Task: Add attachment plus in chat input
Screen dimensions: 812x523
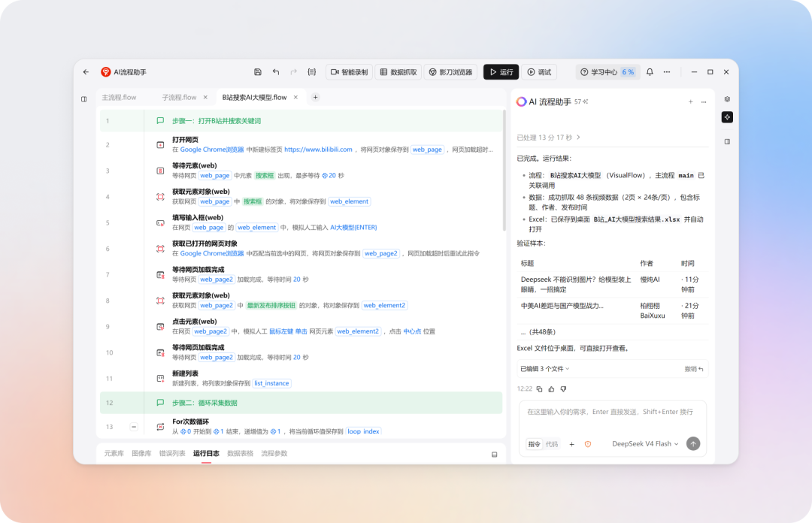Action: click(571, 444)
